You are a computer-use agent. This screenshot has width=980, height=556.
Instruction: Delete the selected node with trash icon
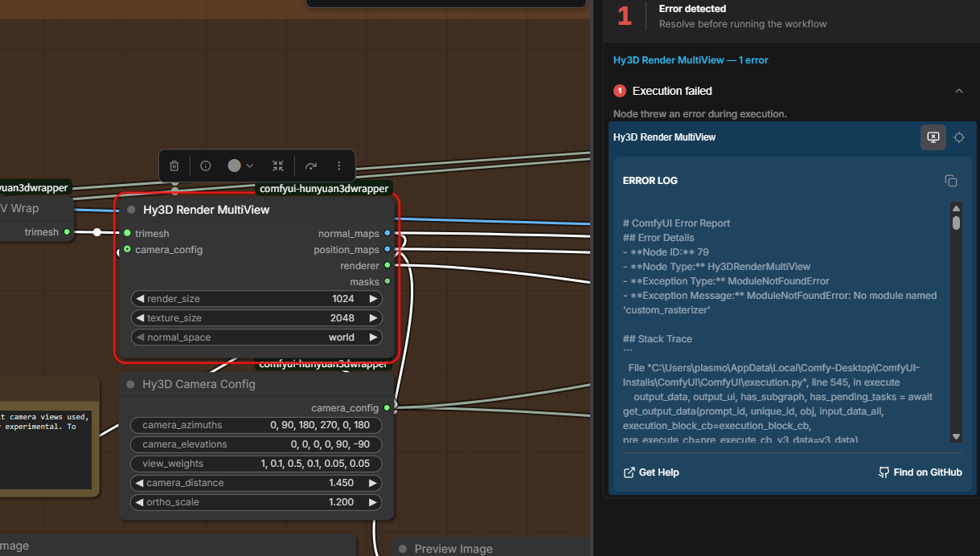[x=174, y=166]
